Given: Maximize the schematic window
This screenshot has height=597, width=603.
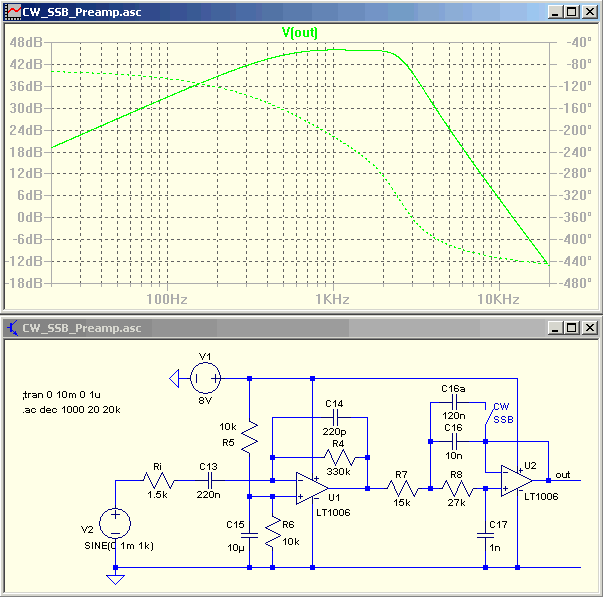Looking at the screenshot, I should point(572,328).
